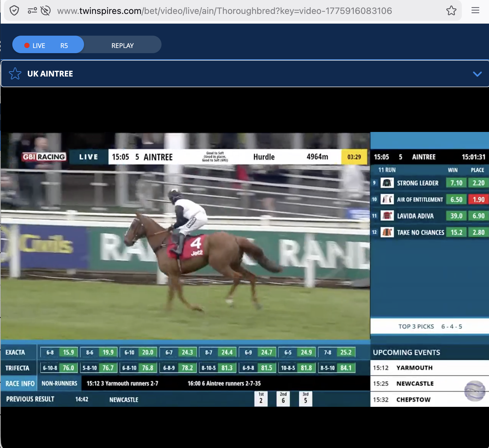Click the exacta 6-8 paying 15.9

click(x=59, y=352)
